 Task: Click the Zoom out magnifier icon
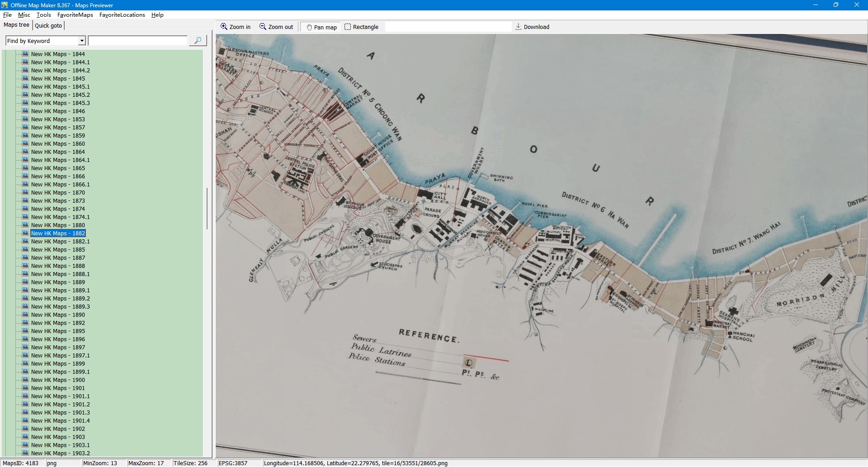263,27
